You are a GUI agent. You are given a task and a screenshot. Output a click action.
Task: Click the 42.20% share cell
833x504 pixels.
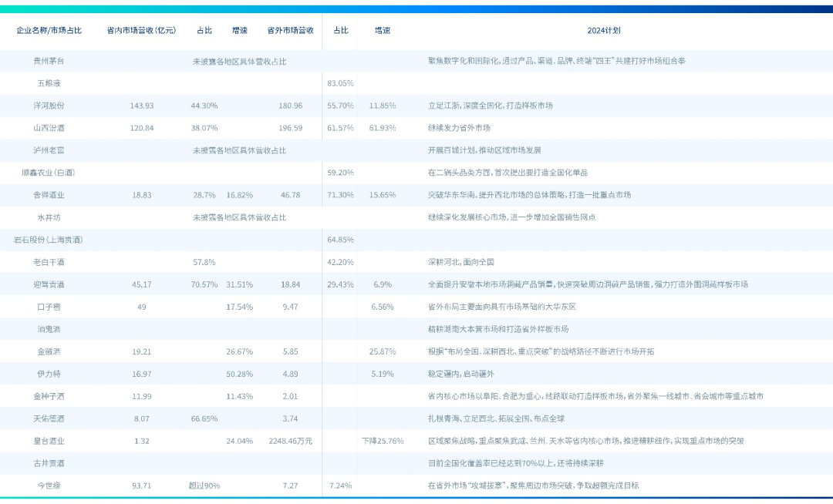tap(341, 261)
